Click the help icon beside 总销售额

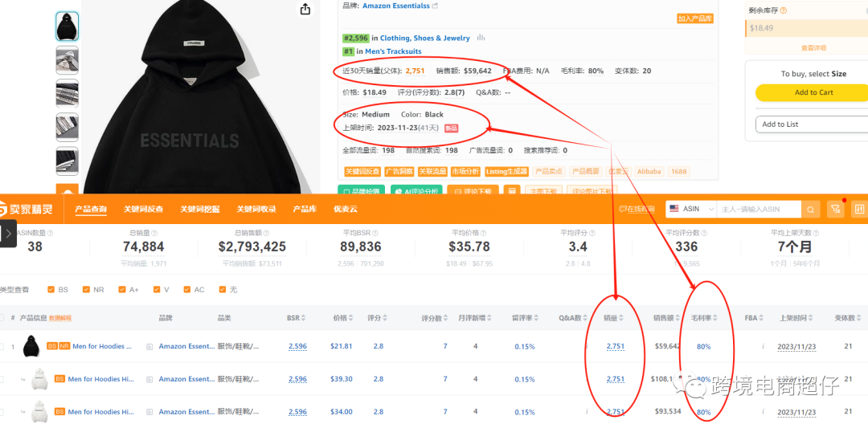coord(266,234)
